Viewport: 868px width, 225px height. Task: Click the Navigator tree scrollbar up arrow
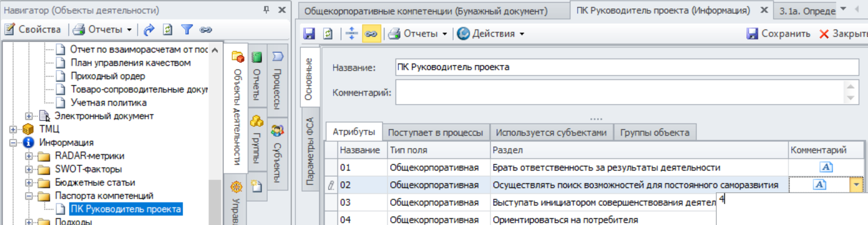pyautogui.click(x=215, y=50)
